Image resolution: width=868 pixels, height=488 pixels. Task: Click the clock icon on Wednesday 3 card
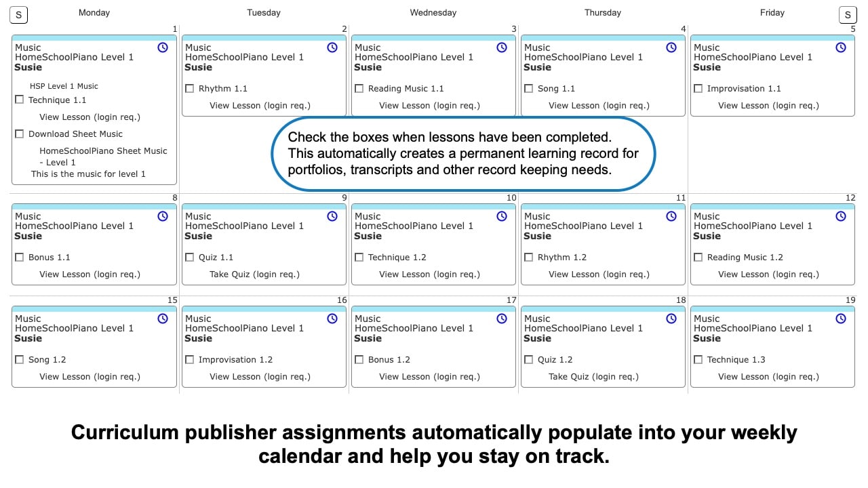[502, 47]
